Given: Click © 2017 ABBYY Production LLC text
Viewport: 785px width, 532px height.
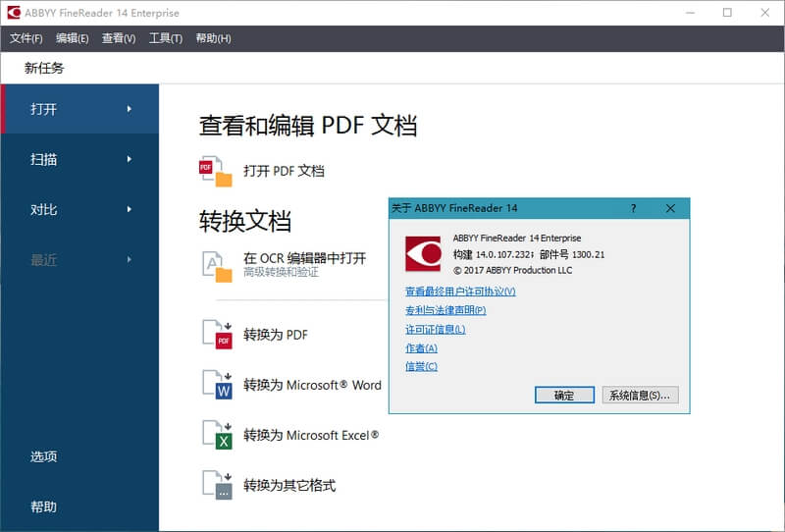Looking at the screenshot, I should click(x=512, y=270).
